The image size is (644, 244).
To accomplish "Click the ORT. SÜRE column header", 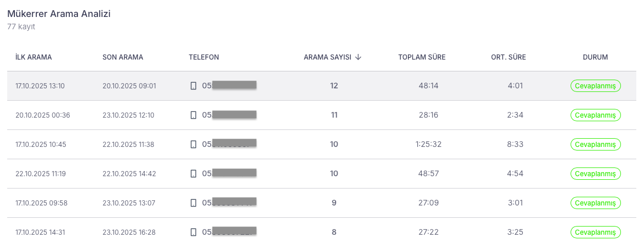I will click(509, 57).
